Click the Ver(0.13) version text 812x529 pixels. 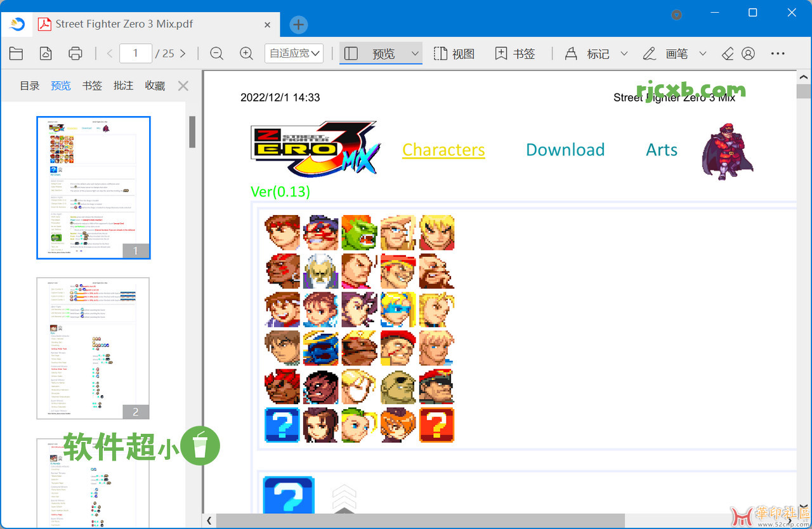pos(280,192)
